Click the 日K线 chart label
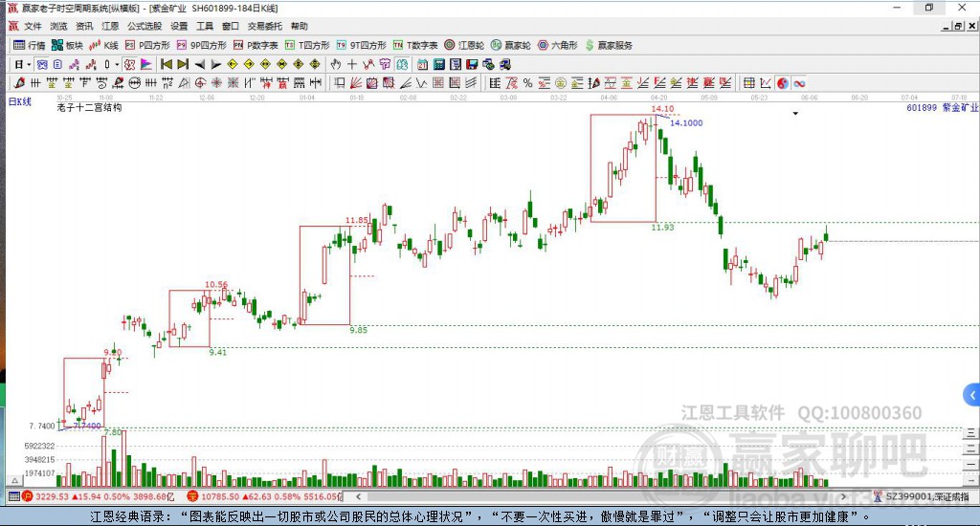Image resolution: width=980 pixels, height=526 pixels. coord(19,101)
